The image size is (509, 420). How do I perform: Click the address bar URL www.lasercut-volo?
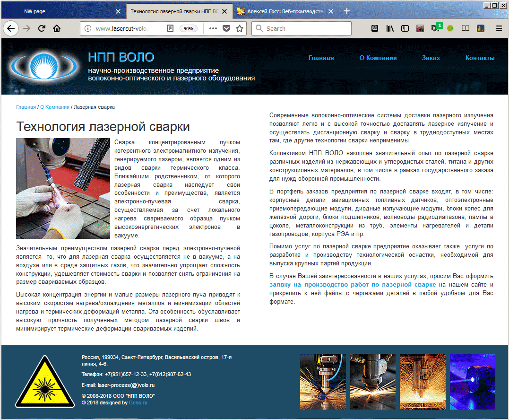[123, 28]
